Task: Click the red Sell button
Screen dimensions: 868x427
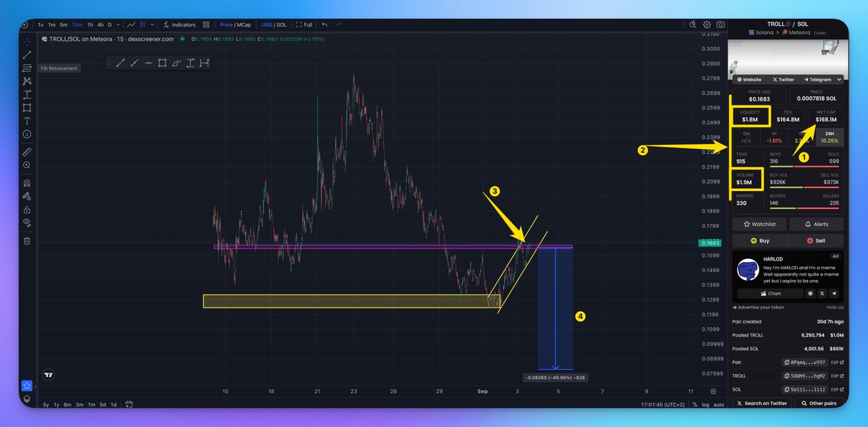Action: [x=817, y=240]
